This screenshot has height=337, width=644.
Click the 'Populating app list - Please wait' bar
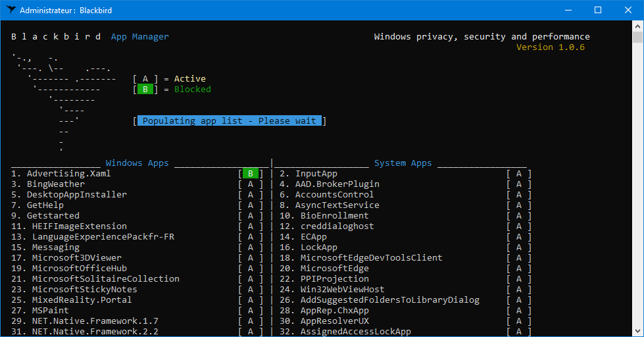tap(230, 121)
